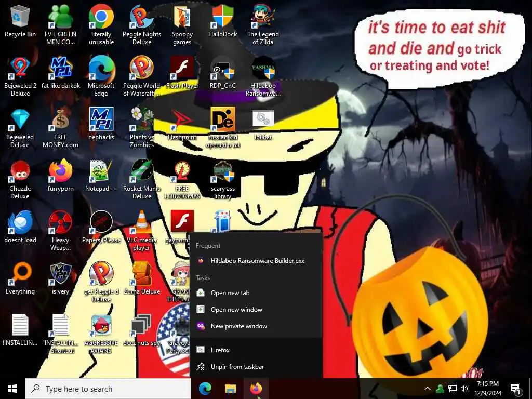The height and width of the screenshot is (399, 532).
Task: Open the Spoopy games folder
Action: click(x=182, y=24)
